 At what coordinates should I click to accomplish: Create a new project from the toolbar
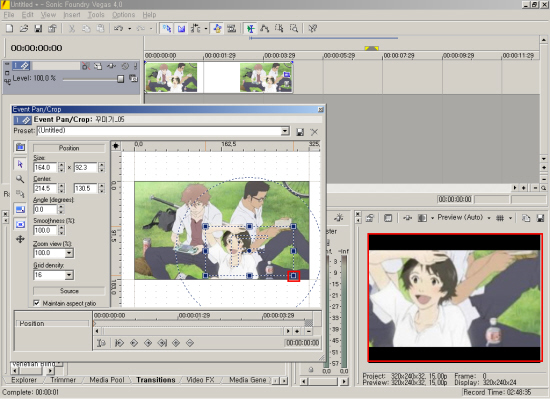9,28
